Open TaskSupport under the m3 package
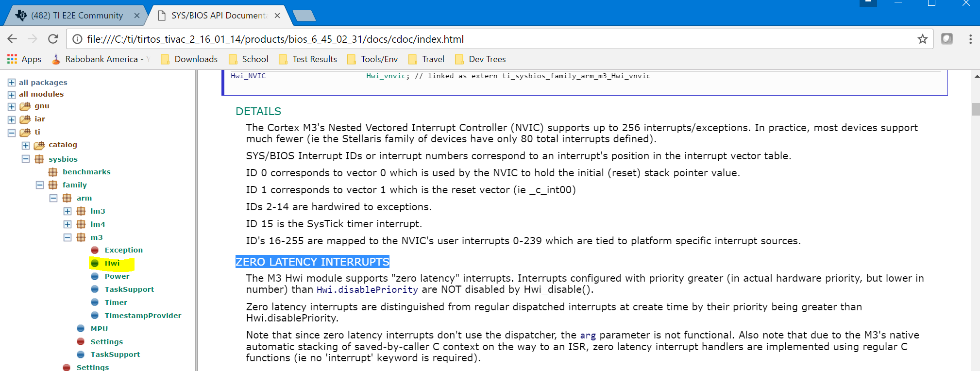This screenshot has height=371, width=980. tap(129, 289)
